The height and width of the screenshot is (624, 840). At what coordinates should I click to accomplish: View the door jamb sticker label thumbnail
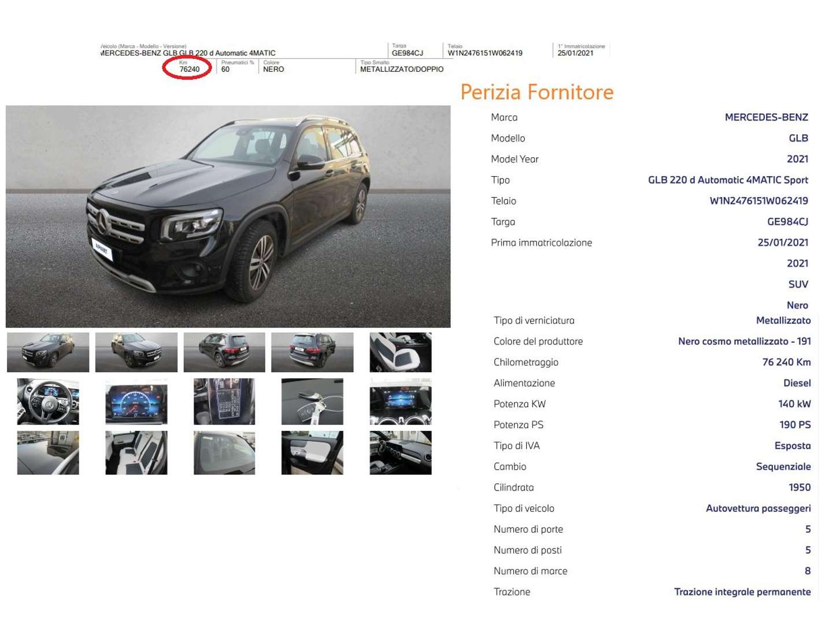coord(224,402)
